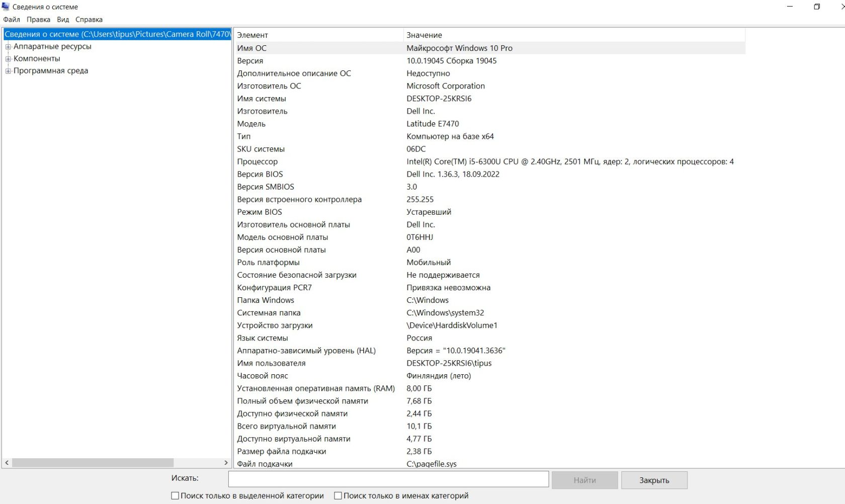The height and width of the screenshot is (504, 845).
Task: Restore down the Сведения о системе window
Action: [x=817, y=7]
